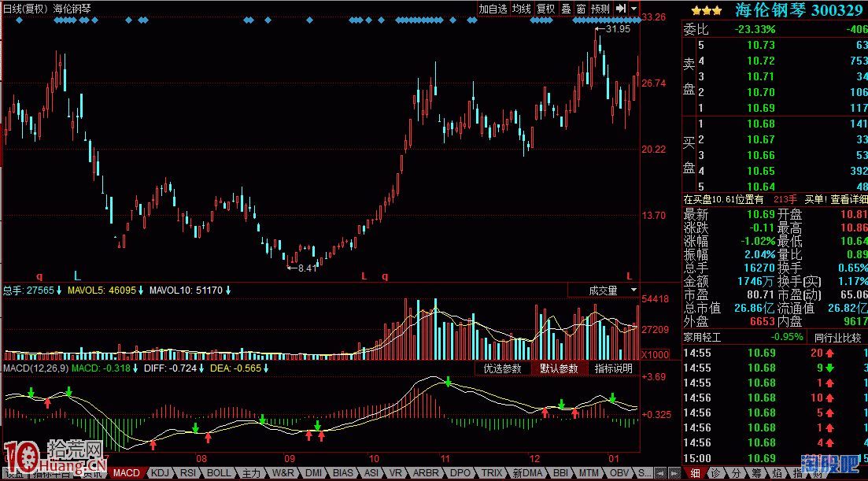Click 优选参数 optimized parameters button

(x=503, y=368)
